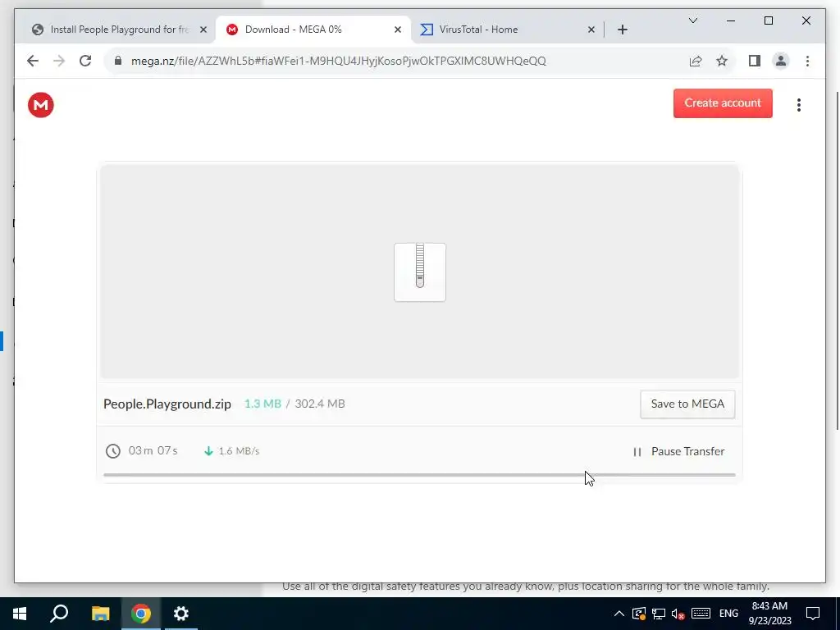
Task: Click the download progress bar
Action: point(419,475)
